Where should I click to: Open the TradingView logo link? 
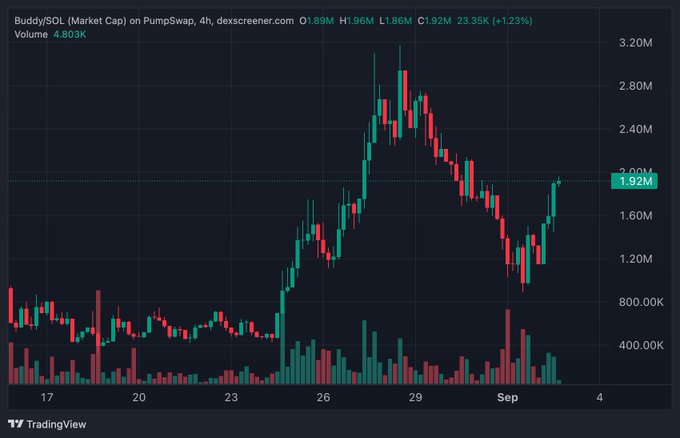click(47, 424)
